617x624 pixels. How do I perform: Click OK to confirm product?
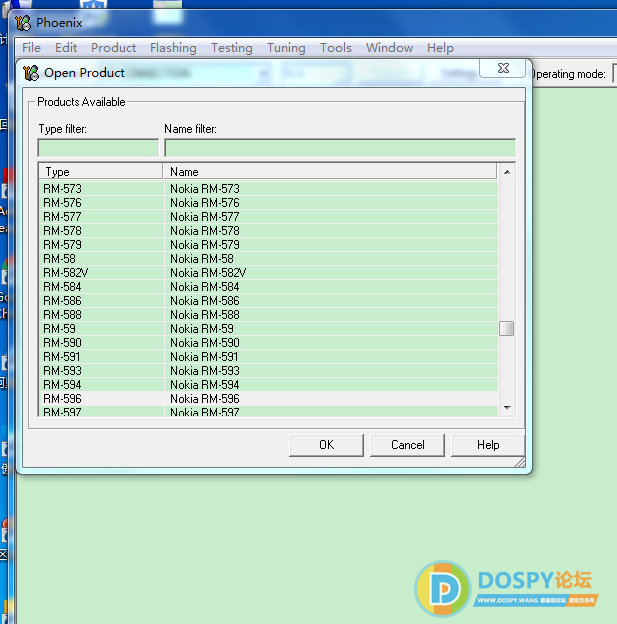pyautogui.click(x=326, y=445)
